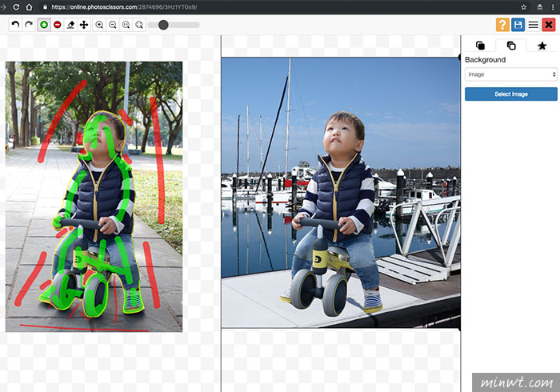The height and width of the screenshot is (392, 560).
Task: Open the Background type dropdown showing Image
Action: 511,74
